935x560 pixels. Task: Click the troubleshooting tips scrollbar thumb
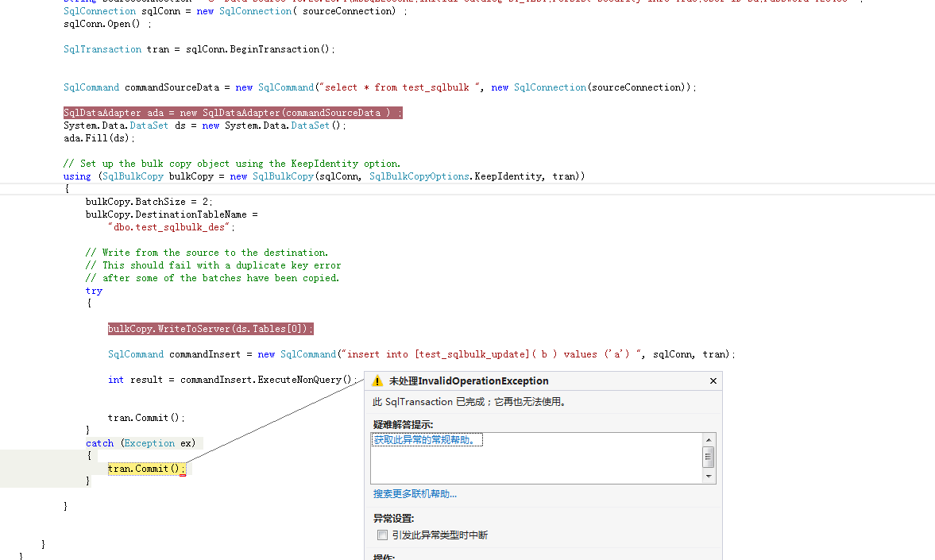(x=709, y=458)
